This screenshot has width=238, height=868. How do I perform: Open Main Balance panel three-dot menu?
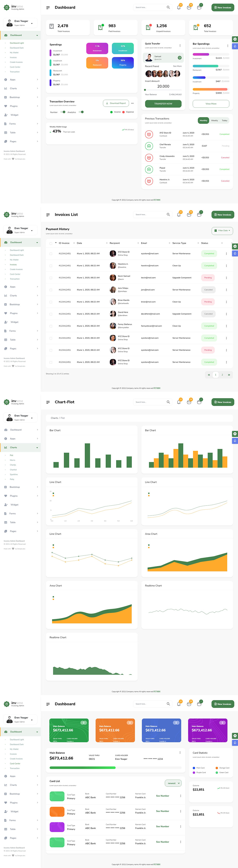[180, 753]
